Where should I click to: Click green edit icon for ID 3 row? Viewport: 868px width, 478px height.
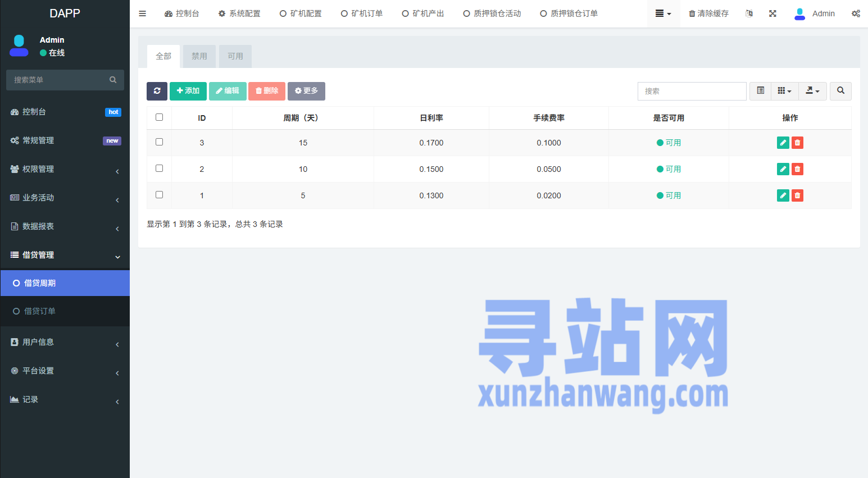[x=783, y=143]
